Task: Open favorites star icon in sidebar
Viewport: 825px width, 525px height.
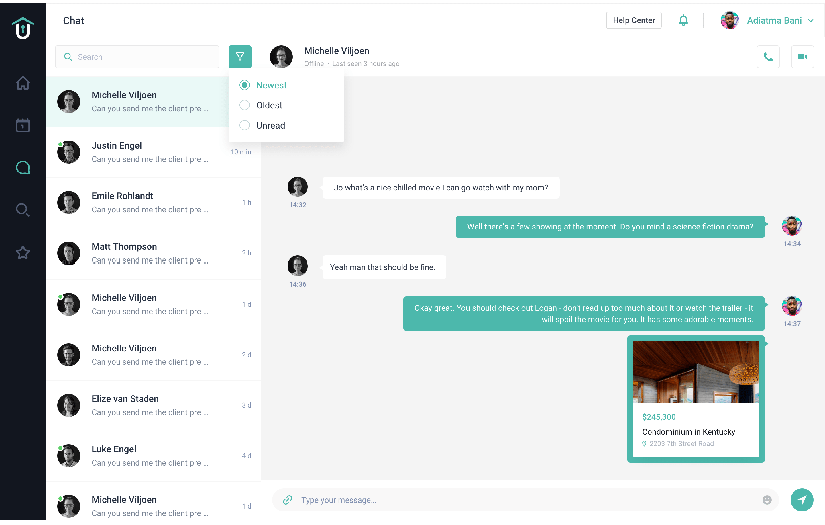Action: pos(23,253)
